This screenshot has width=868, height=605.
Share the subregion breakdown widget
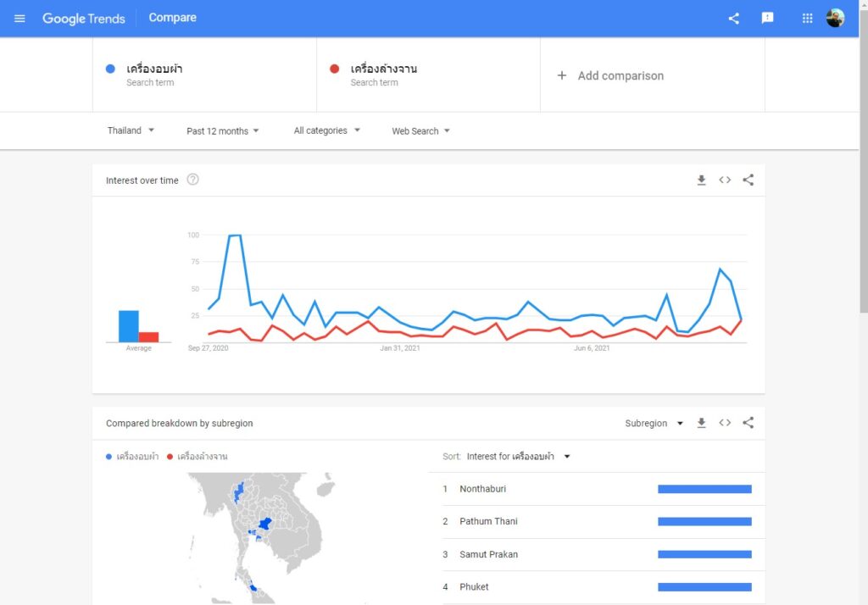[748, 423]
